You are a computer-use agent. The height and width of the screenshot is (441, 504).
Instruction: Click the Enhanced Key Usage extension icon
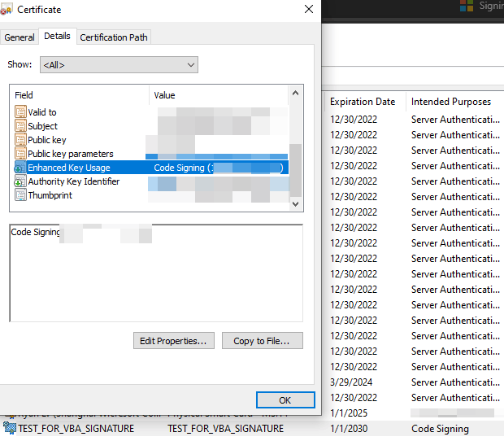(20, 168)
